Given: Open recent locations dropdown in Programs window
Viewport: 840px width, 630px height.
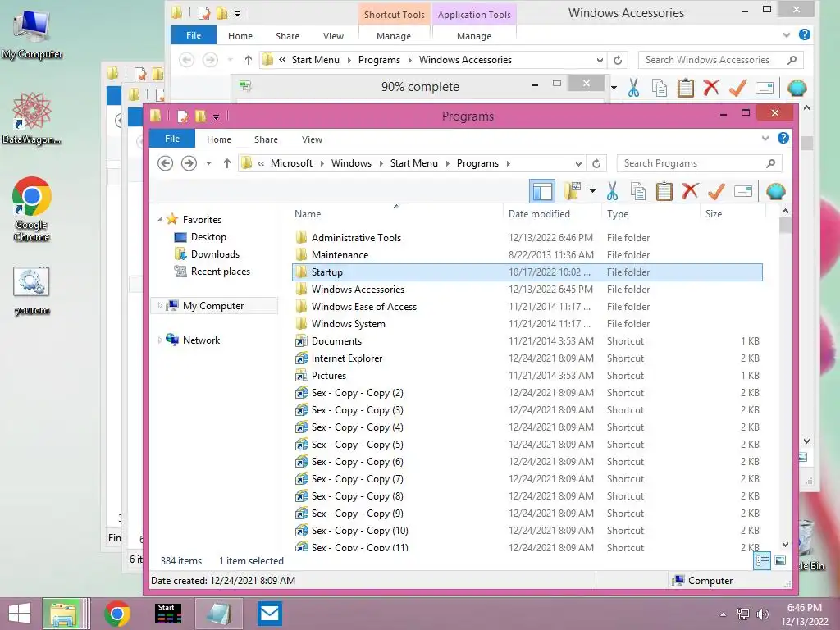Looking at the screenshot, I should [x=209, y=163].
